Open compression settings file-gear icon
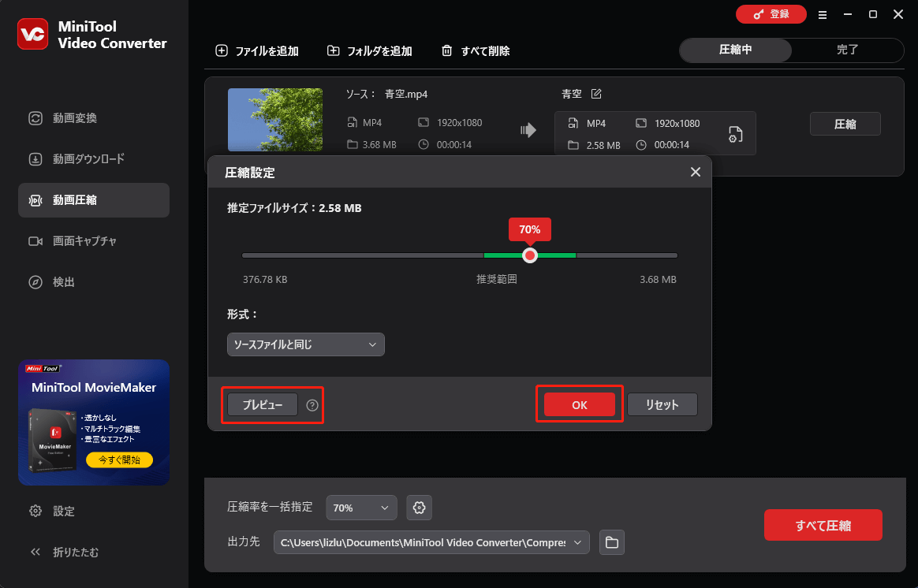Screen dimensions: 918x588 pos(735,134)
